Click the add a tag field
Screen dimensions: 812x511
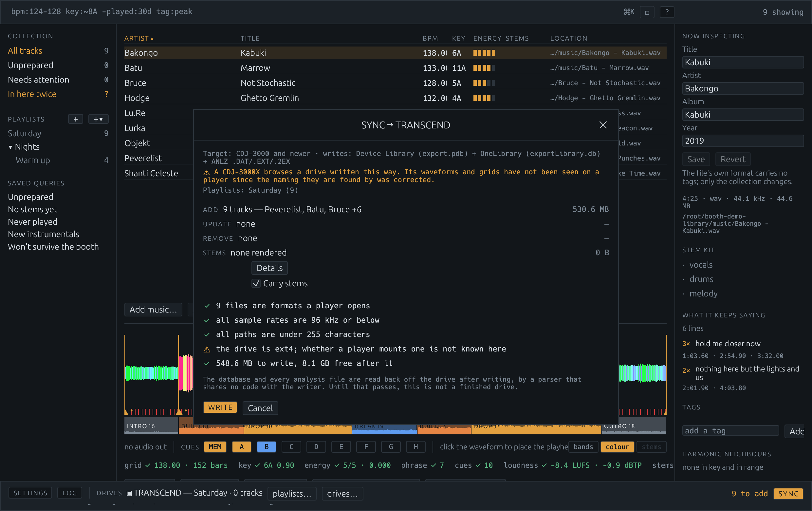coord(730,431)
